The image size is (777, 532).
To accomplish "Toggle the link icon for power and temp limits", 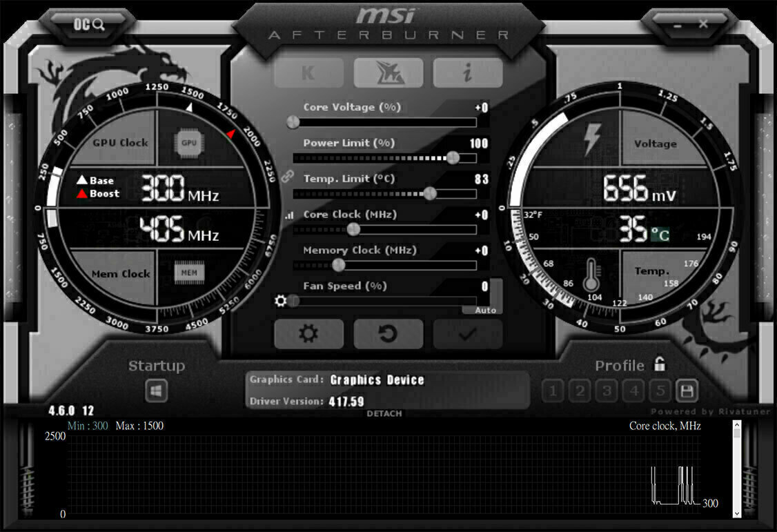I will (x=288, y=177).
